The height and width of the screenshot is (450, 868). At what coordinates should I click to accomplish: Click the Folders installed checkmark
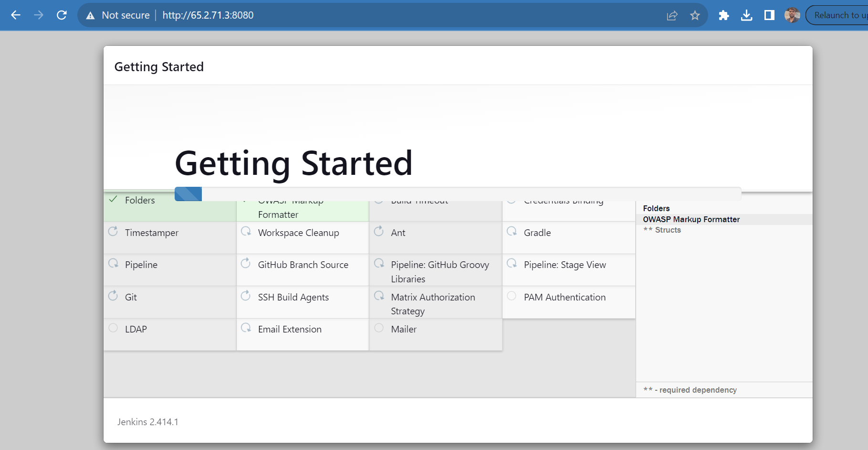pos(113,199)
